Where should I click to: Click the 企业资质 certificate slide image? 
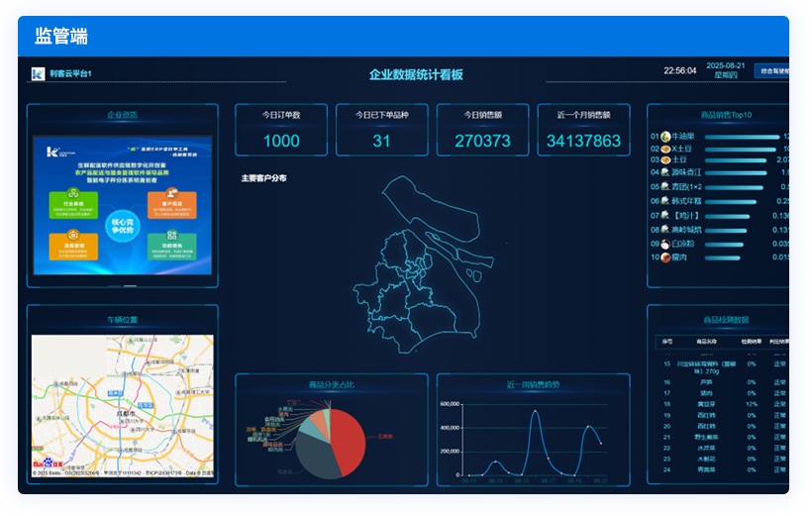122,206
